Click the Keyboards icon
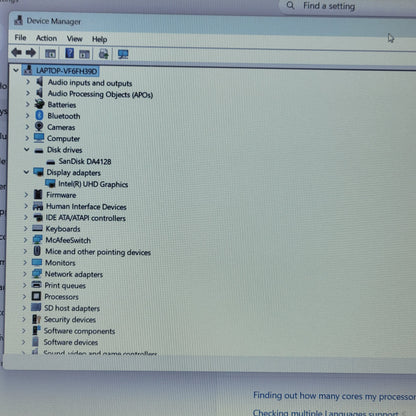416x416 pixels. [37, 228]
